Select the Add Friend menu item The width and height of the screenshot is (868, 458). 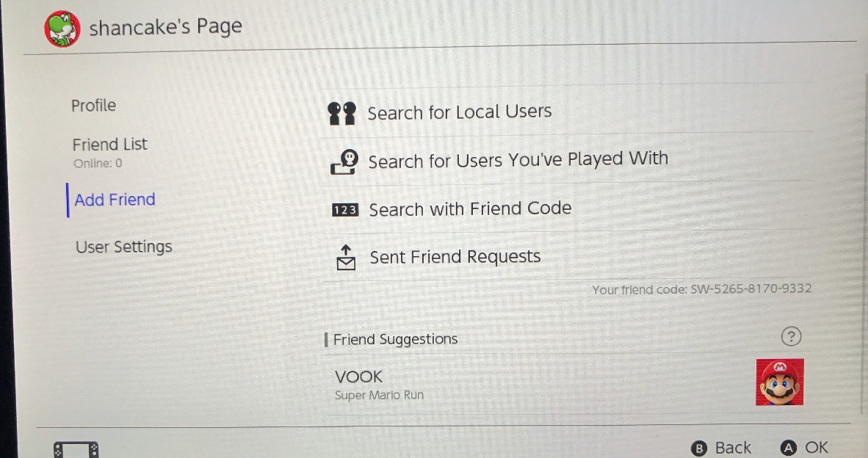115,200
